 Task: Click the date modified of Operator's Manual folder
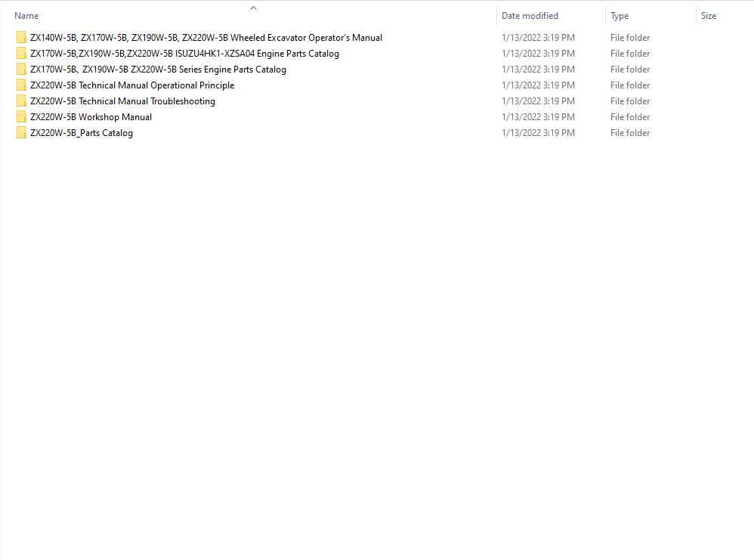coord(538,38)
